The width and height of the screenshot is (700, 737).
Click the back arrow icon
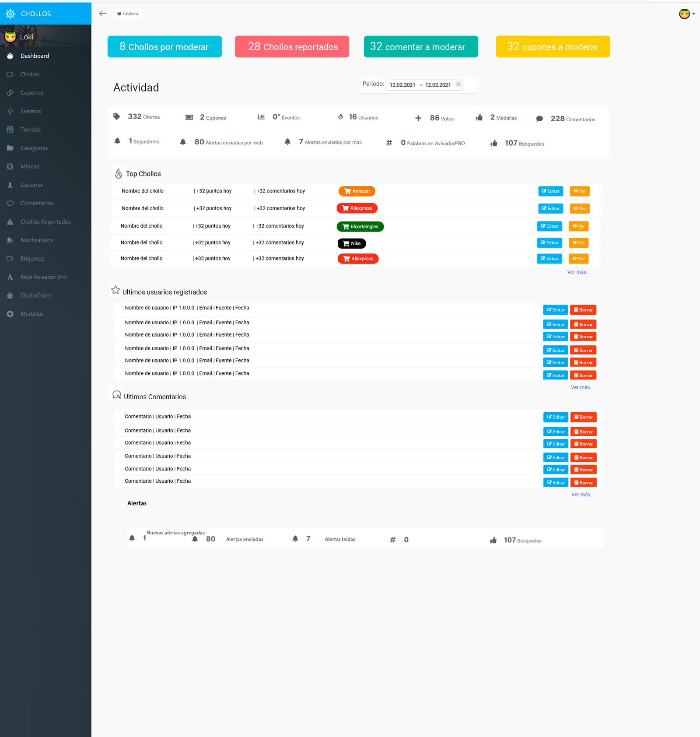(x=103, y=14)
